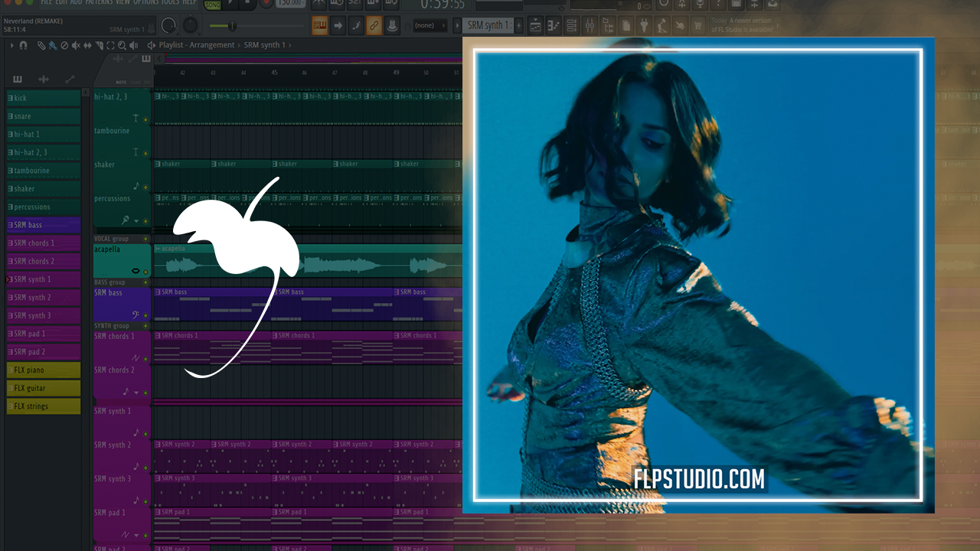This screenshot has width=980, height=551.
Task: Open the plugin picker plug icon
Action: (644, 25)
